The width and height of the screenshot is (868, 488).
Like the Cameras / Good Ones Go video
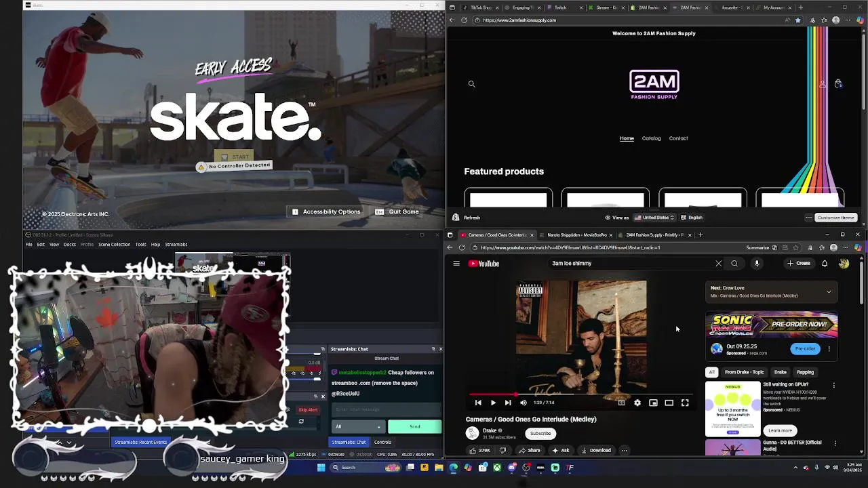pos(480,450)
